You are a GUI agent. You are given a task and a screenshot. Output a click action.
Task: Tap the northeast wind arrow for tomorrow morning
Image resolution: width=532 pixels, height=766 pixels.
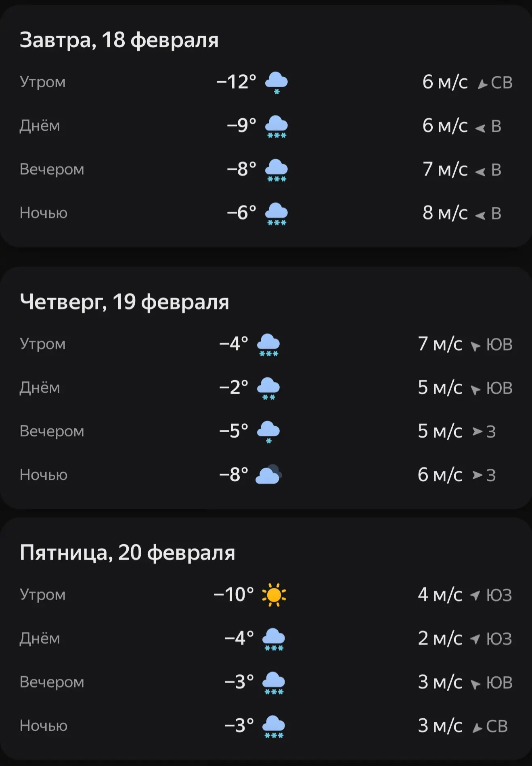pos(482,84)
